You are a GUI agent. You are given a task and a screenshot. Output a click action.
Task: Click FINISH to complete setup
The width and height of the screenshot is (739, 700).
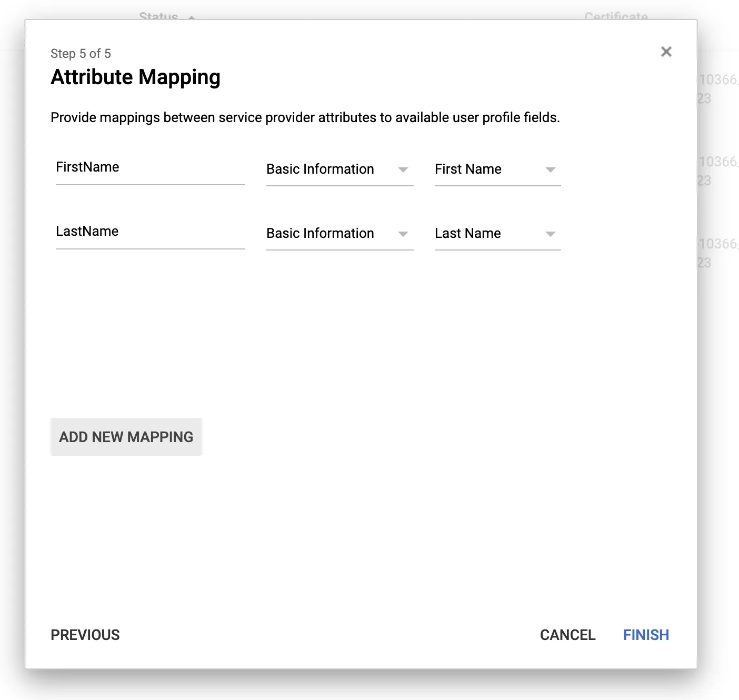pyautogui.click(x=646, y=635)
